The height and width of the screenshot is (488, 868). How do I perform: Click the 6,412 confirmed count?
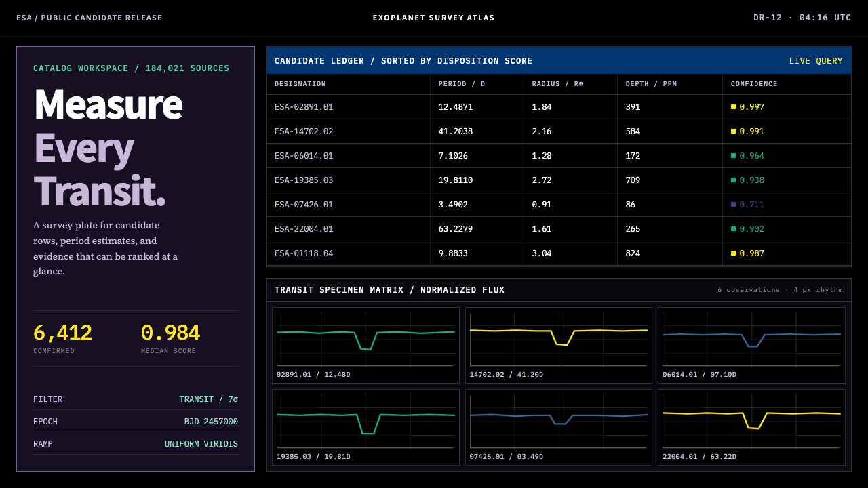62,333
